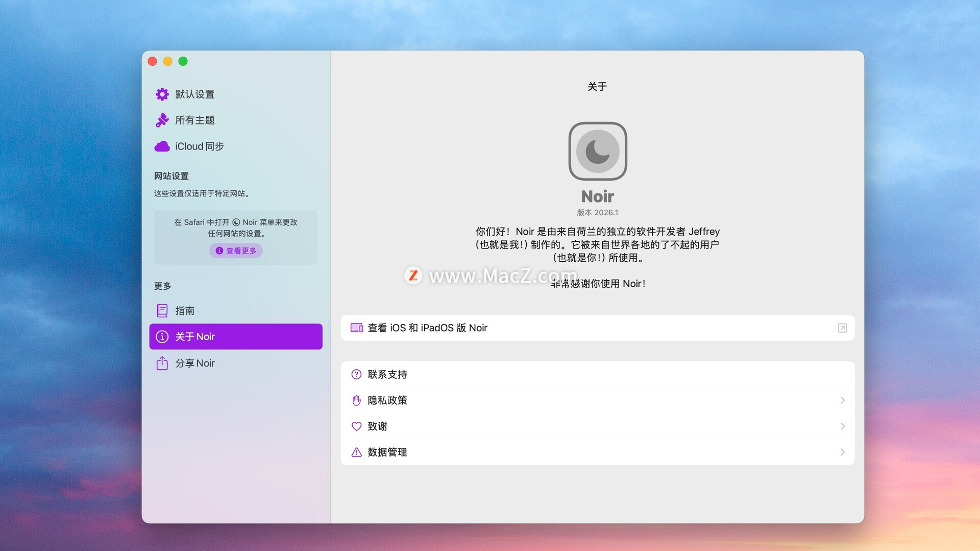The height and width of the screenshot is (551, 980).
Task: Expand the 隐私政策 row chevron
Action: (842, 400)
